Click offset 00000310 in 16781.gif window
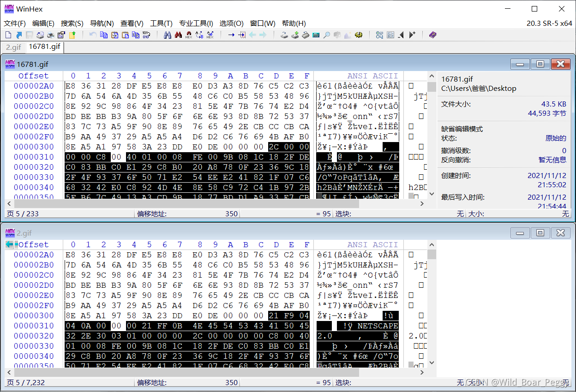This screenshot has width=576, height=392. [x=34, y=157]
